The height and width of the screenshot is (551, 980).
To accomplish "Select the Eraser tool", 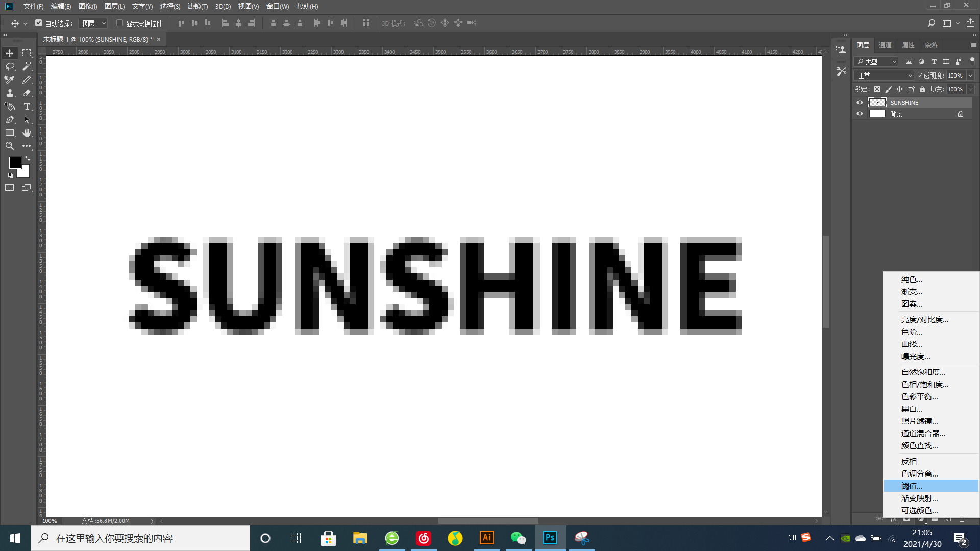I will 27,93.
